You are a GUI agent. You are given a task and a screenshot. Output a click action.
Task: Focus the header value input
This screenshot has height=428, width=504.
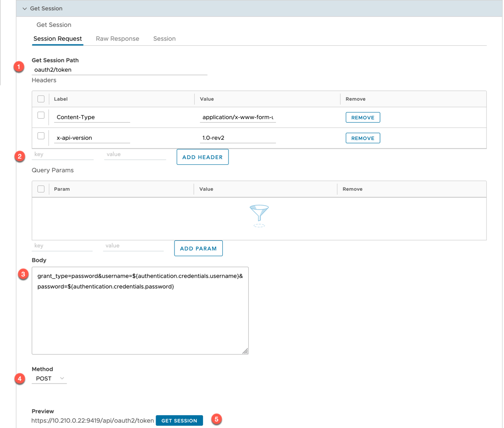(x=135, y=155)
